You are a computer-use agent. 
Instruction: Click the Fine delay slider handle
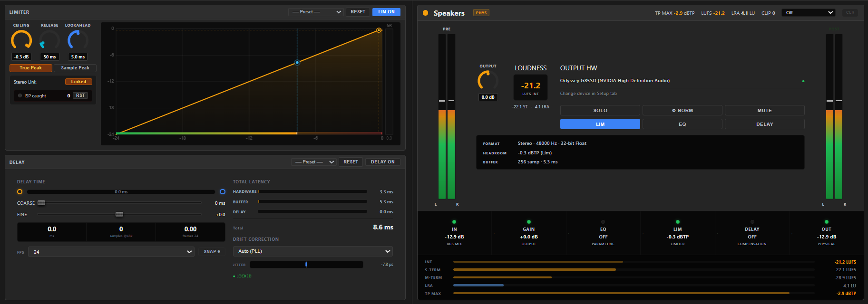(119, 214)
